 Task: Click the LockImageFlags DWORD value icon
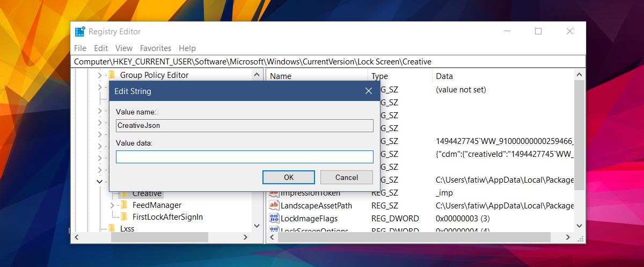(x=274, y=219)
